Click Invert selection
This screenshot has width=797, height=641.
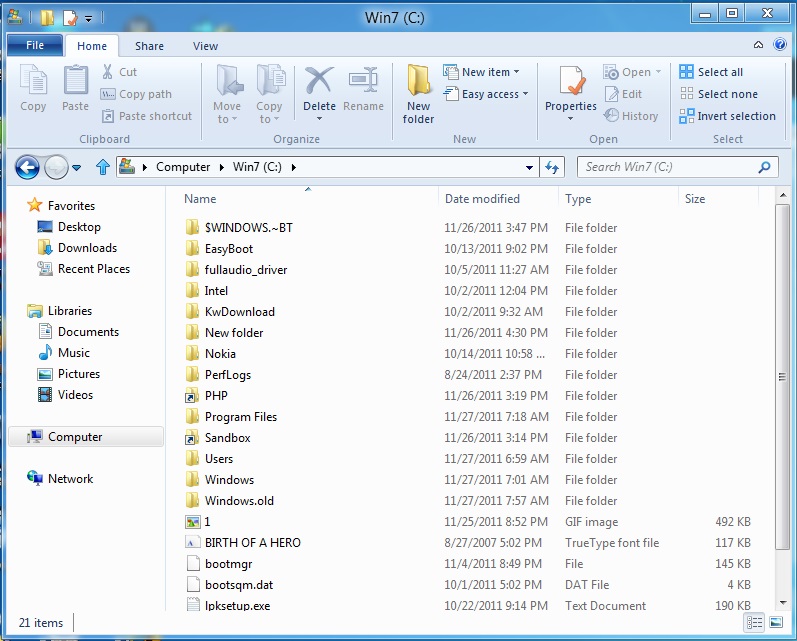pos(727,116)
